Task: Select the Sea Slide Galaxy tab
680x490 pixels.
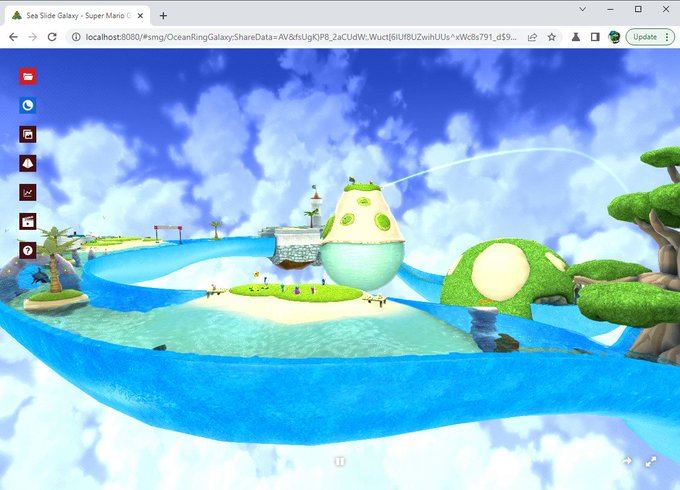Action: click(x=77, y=16)
